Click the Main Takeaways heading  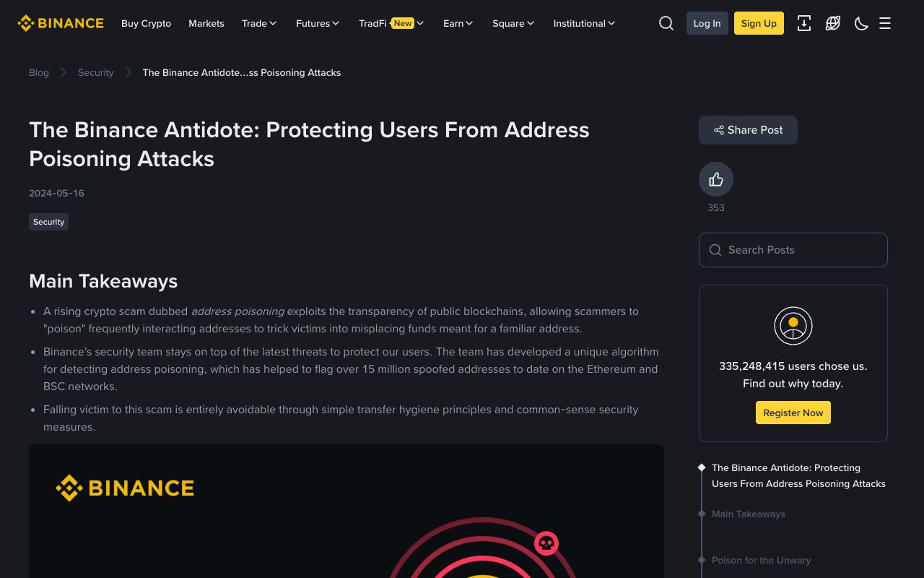tap(103, 281)
